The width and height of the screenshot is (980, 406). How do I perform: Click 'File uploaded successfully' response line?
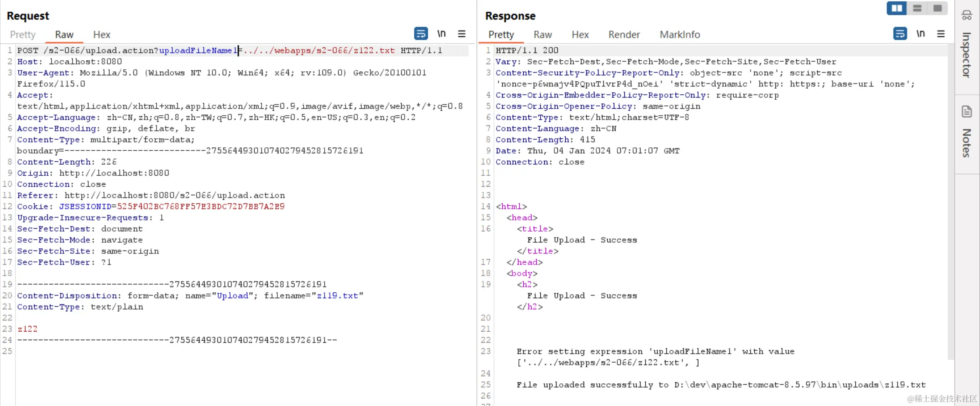click(721, 385)
